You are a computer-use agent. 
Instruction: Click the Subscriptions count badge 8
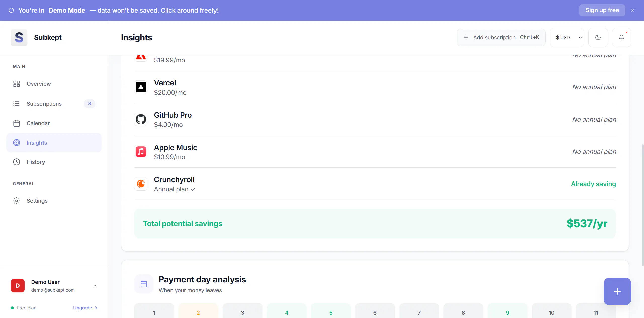pos(90,104)
